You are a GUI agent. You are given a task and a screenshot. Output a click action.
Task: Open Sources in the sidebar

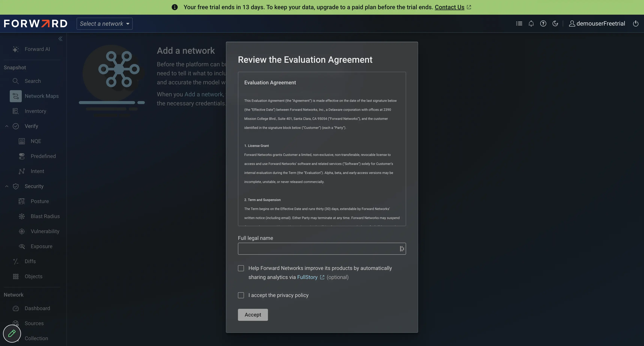click(x=34, y=323)
